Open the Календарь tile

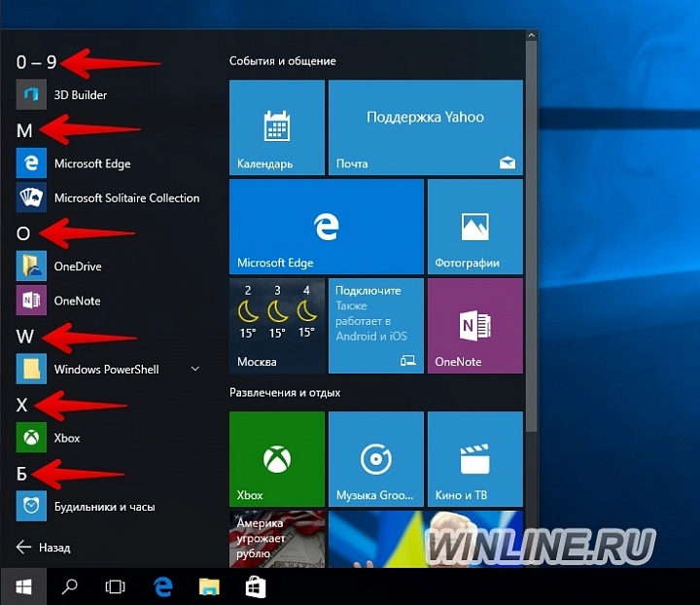point(277,127)
